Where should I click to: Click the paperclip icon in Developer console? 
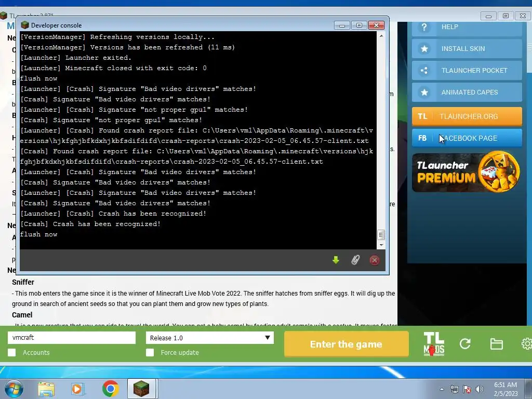coord(355,260)
